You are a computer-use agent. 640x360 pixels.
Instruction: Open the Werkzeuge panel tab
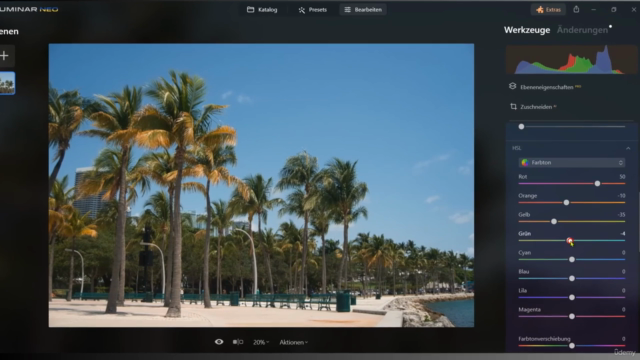point(527,30)
